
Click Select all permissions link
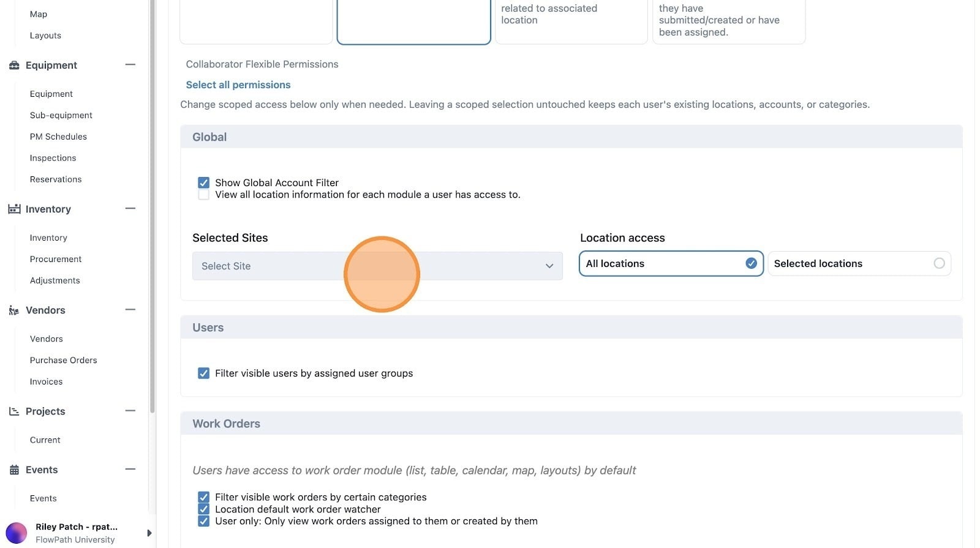coord(238,85)
